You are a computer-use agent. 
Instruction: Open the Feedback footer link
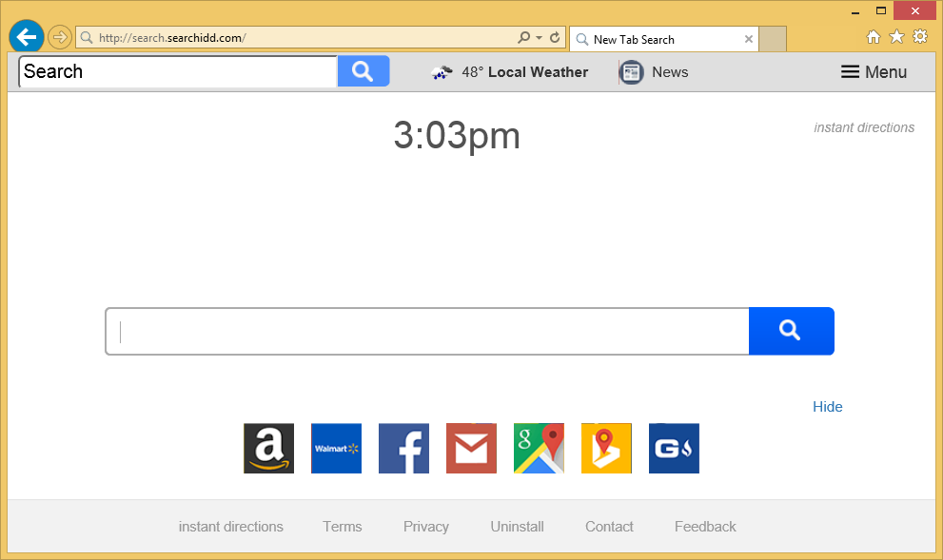705,527
